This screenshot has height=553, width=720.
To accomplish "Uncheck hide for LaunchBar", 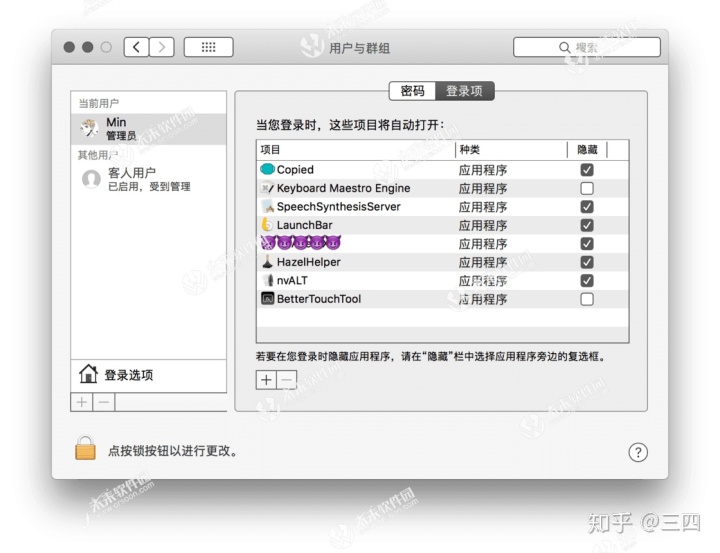I will 587,225.
